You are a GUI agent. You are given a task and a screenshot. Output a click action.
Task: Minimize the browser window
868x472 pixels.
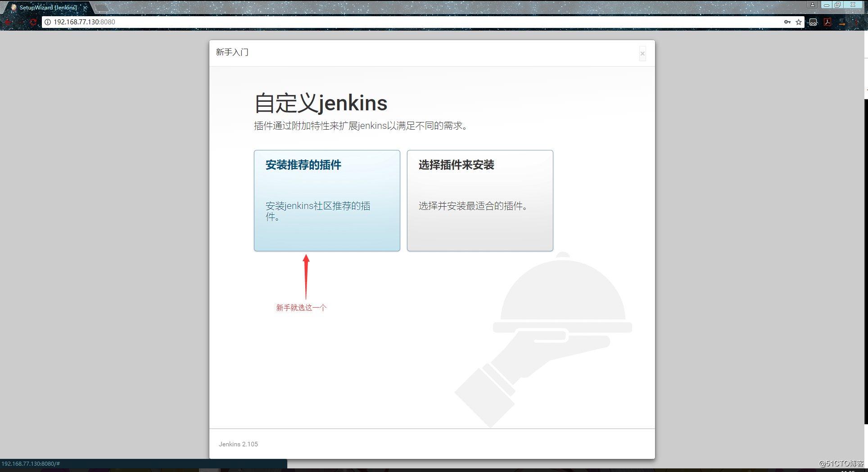coord(827,5)
